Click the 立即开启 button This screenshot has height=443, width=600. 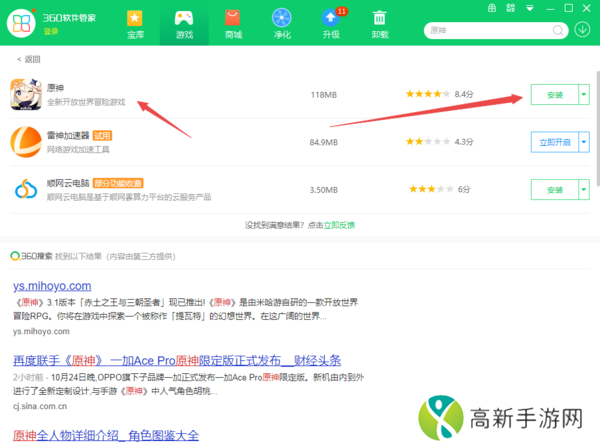point(554,142)
